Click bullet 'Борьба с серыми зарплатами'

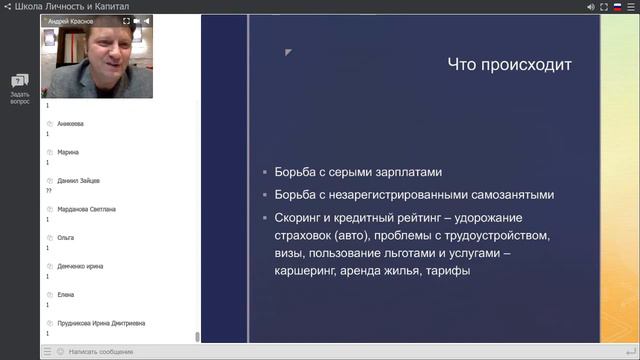tap(358, 172)
